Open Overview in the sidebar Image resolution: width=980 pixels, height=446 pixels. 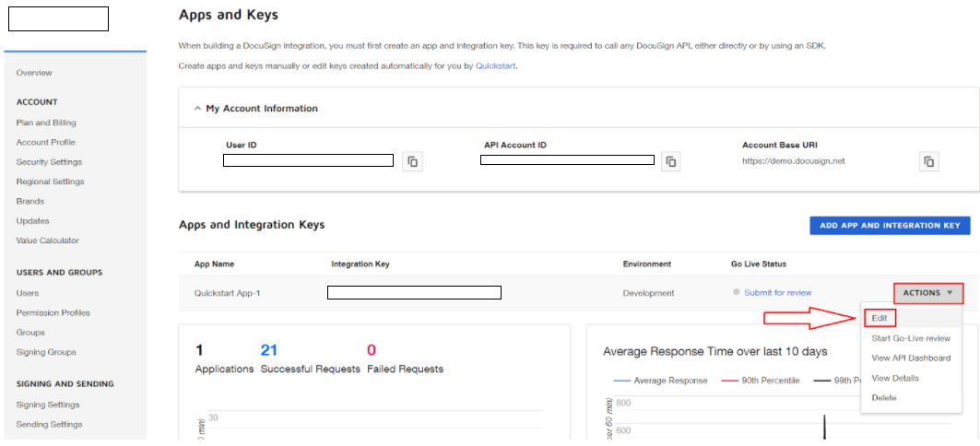[34, 73]
